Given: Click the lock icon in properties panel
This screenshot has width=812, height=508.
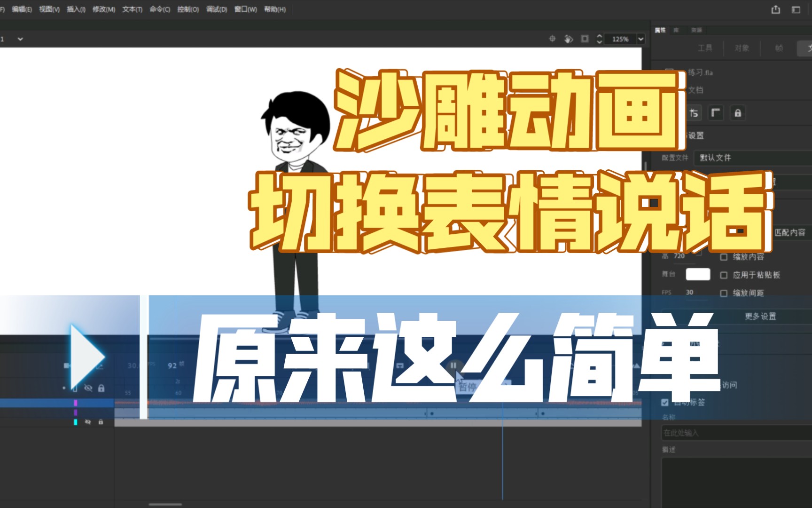Looking at the screenshot, I should tap(738, 113).
